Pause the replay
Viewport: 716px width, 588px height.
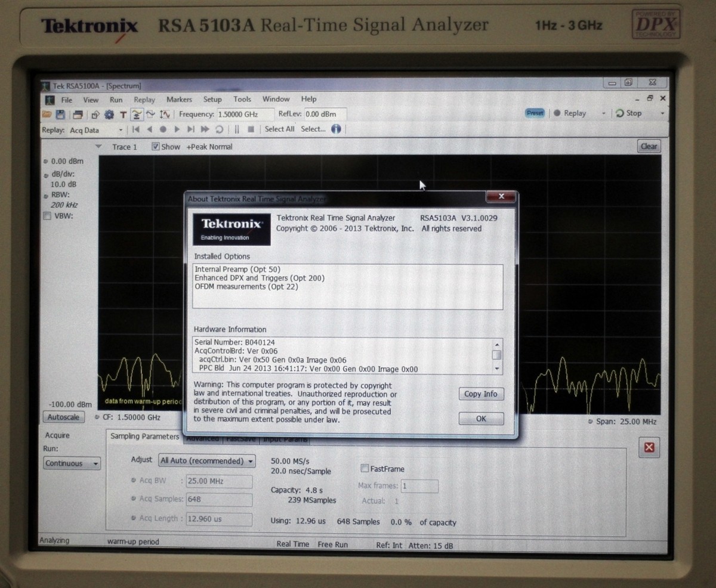pyautogui.click(x=236, y=129)
